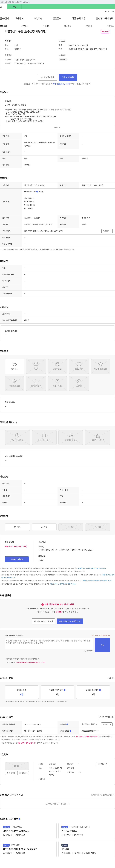This screenshot has height=868, width=115.
Task: Select the 교육비 지원 welfare icon
Action: [79, 366]
